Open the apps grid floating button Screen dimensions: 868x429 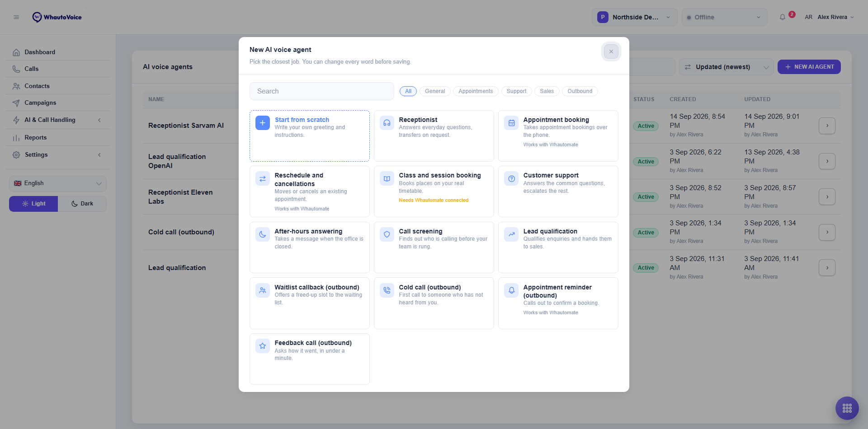point(847,408)
